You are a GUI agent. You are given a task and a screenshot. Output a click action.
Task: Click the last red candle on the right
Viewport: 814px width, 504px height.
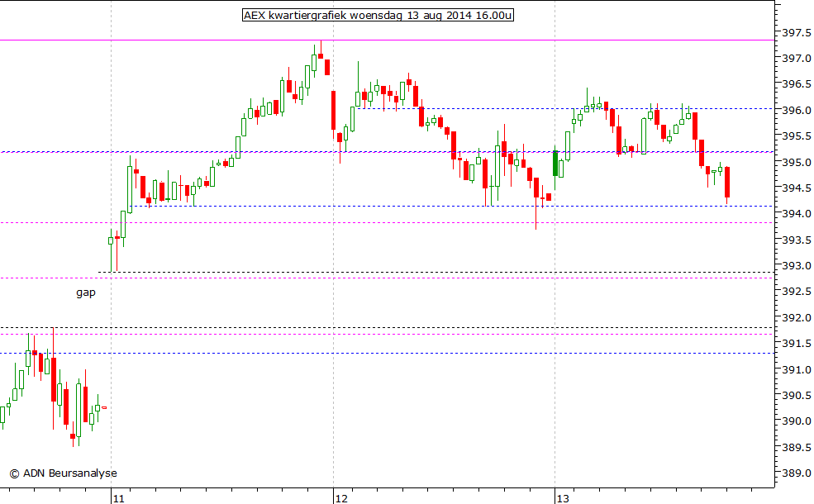pos(726,182)
